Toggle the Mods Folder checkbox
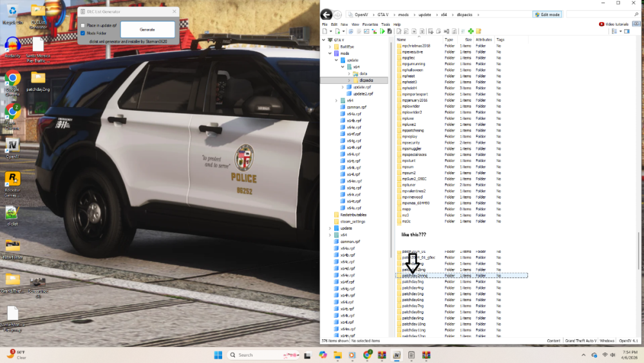 pos(83,33)
